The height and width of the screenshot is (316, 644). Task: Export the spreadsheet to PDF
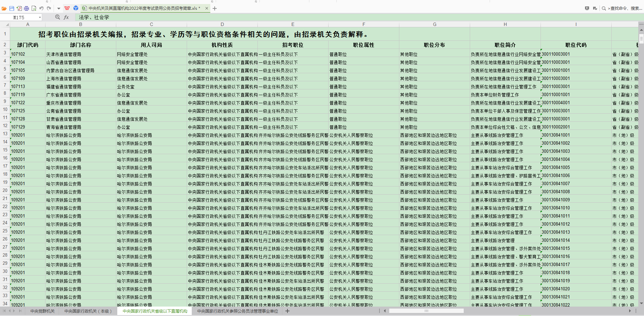click(x=19, y=8)
